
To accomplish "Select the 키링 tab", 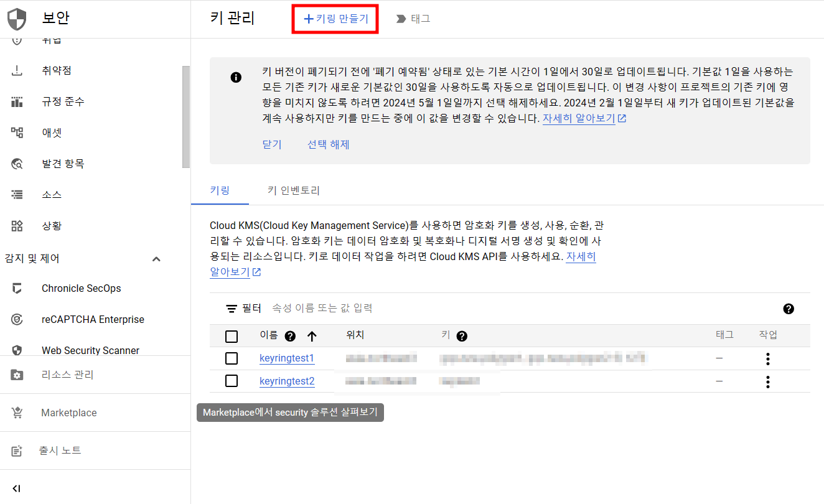I will pos(220,190).
